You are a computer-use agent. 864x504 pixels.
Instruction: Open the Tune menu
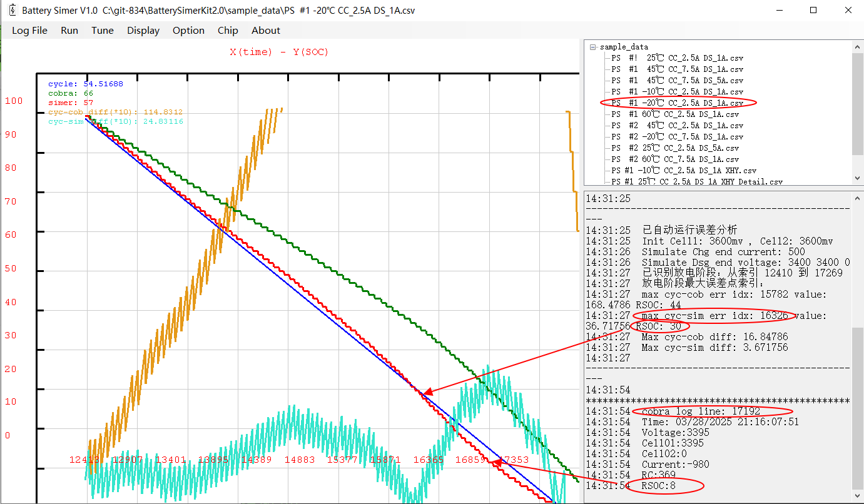point(103,30)
